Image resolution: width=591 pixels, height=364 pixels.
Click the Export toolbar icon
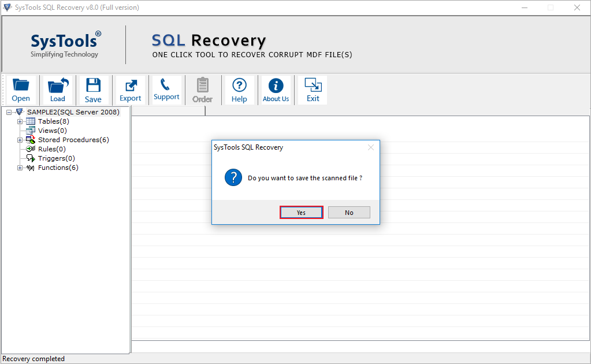[x=131, y=86]
